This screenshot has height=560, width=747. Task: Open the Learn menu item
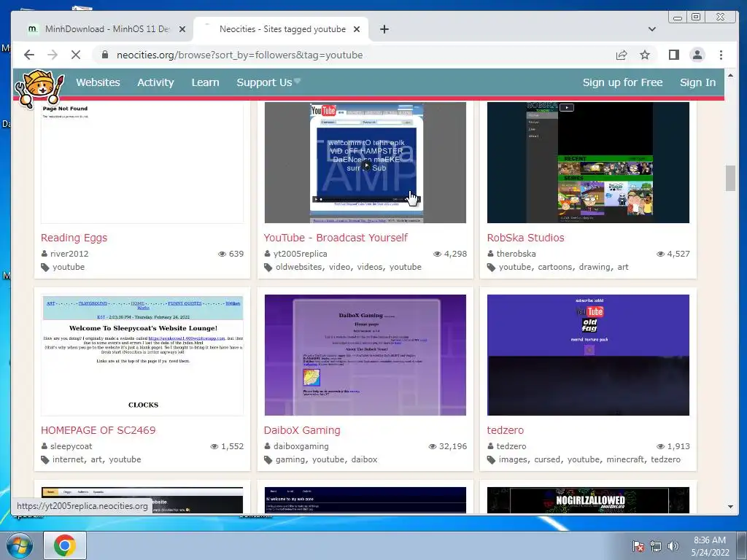(205, 82)
